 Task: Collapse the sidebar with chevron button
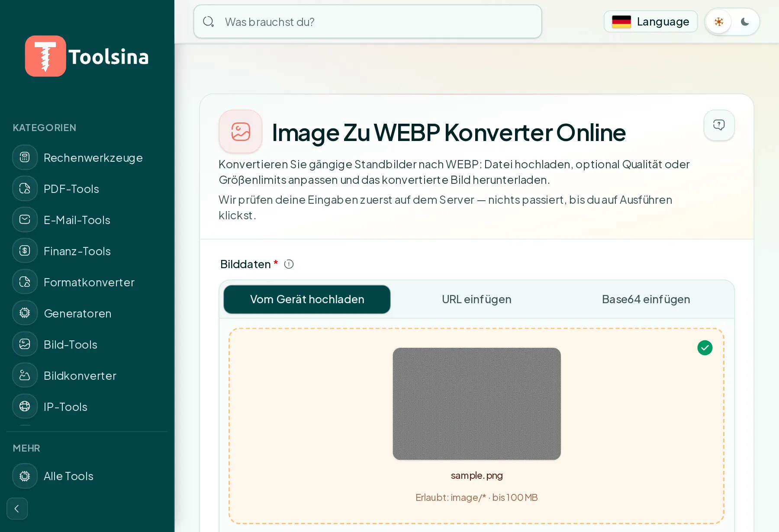[17, 509]
